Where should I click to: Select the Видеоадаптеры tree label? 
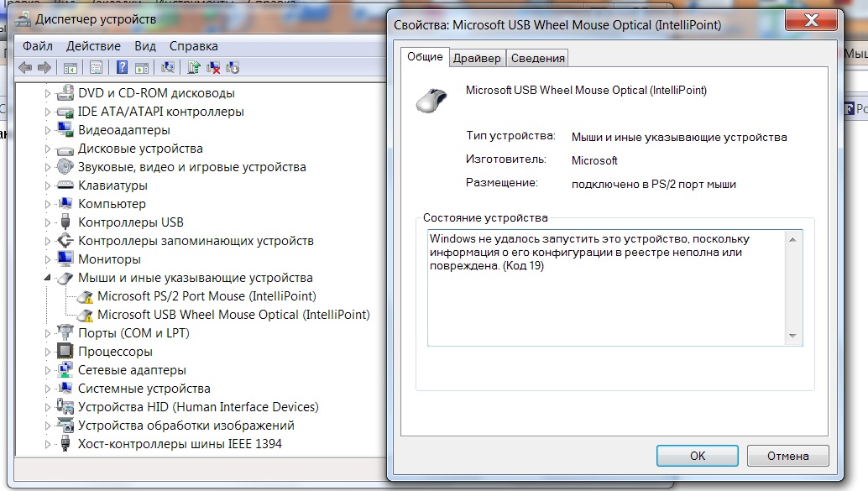pos(124,130)
